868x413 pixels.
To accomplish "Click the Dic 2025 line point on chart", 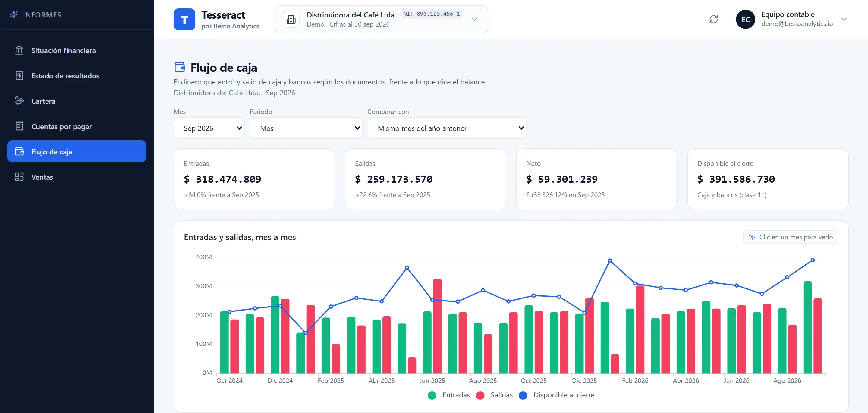I will pos(584,313).
